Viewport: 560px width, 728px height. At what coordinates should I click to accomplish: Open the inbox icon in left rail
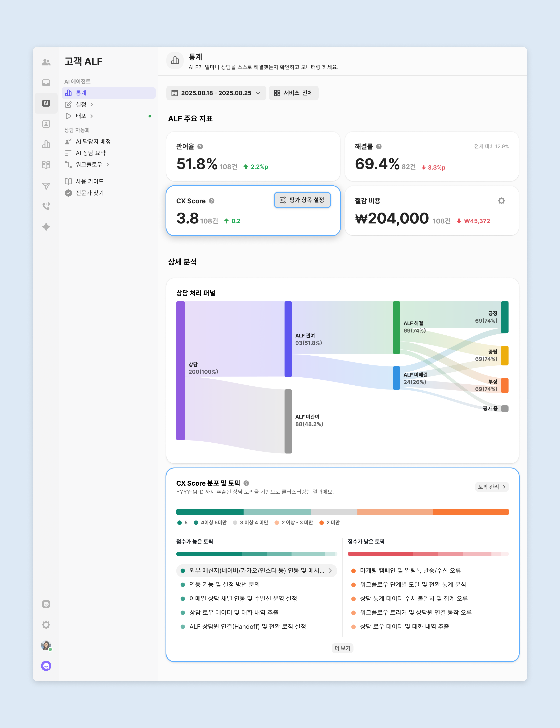[46, 83]
